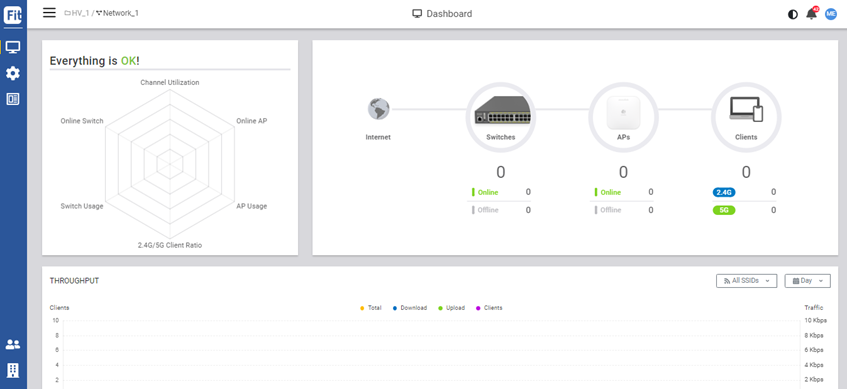Image resolution: width=847 pixels, height=389 pixels.
Task: Open the ME user avatar menu
Action: click(x=831, y=14)
